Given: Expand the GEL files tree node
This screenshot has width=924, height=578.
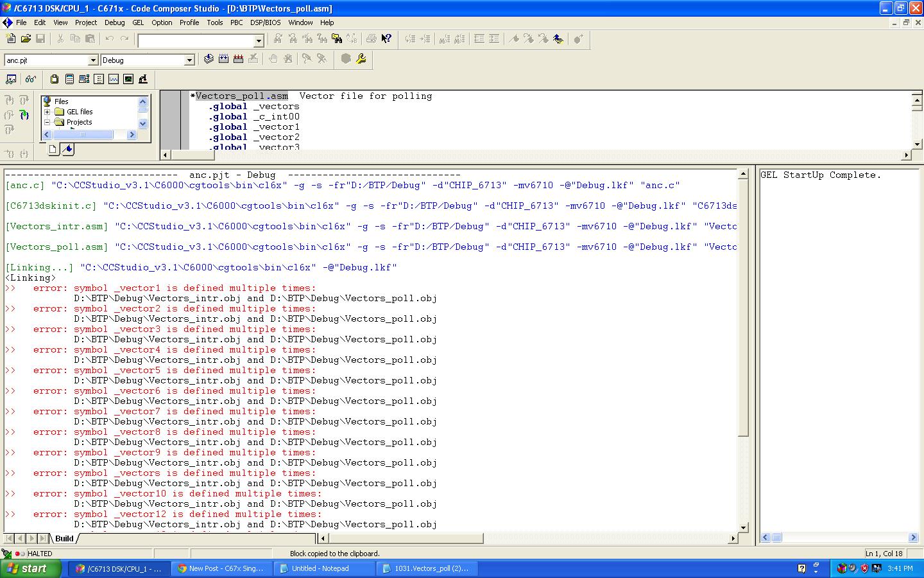Looking at the screenshot, I should coord(47,112).
